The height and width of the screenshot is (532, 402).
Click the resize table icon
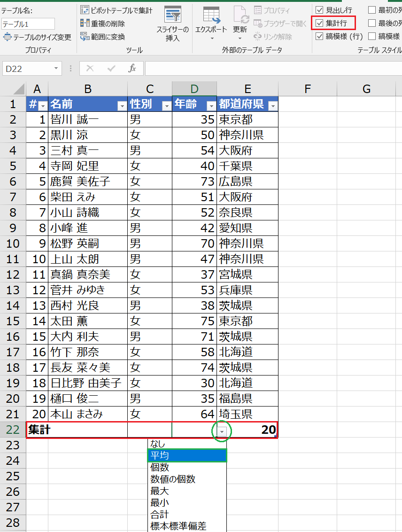tap(7, 37)
